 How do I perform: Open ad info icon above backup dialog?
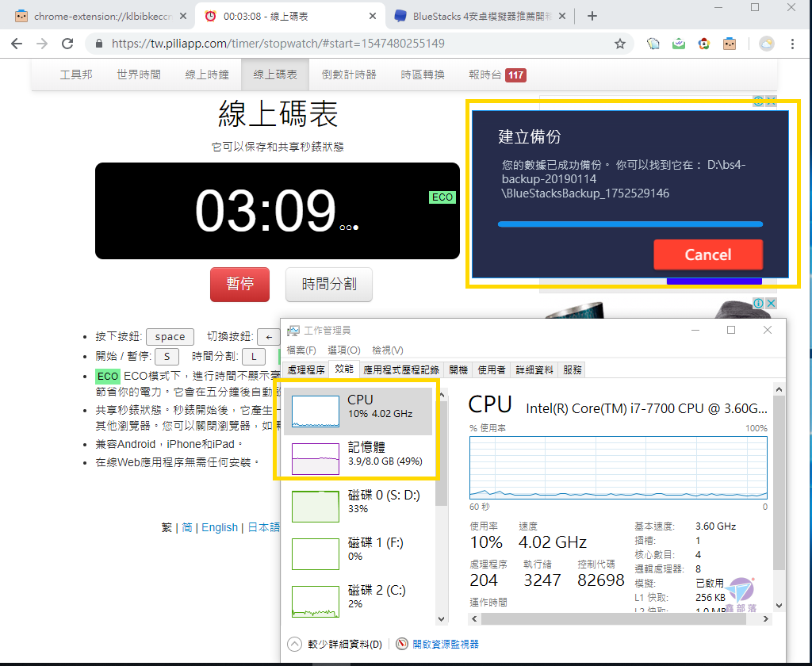coord(758,101)
